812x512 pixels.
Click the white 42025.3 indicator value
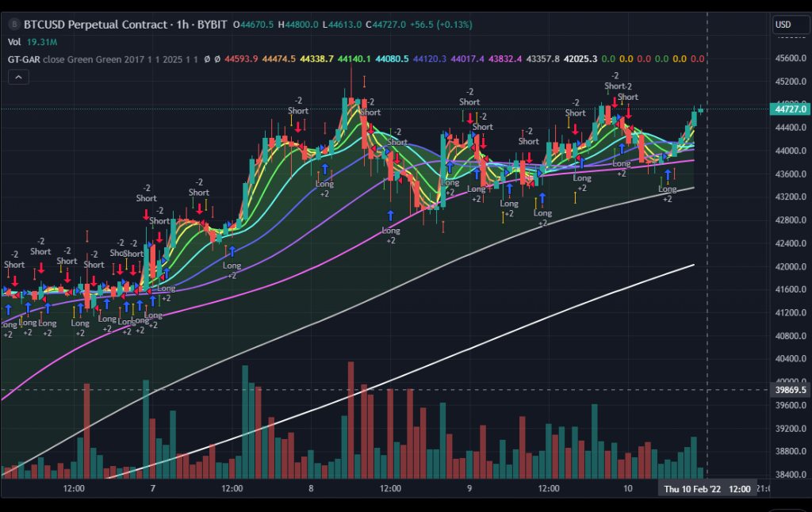pyautogui.click(x=581, y=59)
